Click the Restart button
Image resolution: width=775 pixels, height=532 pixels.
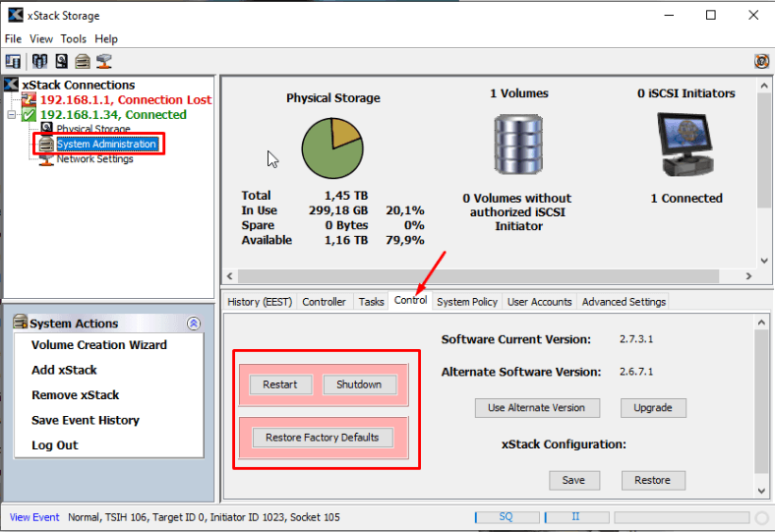coord(280,384)
